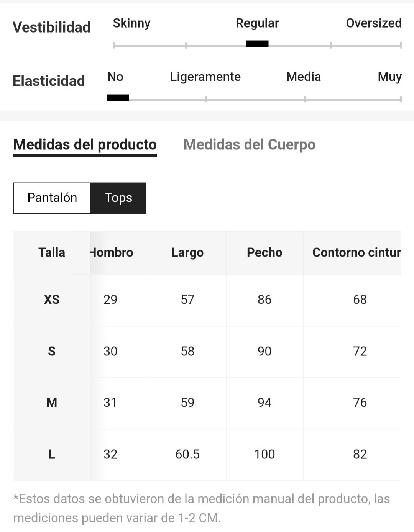Click the No marker on Elasticidad slider

[x=118, y=98]
